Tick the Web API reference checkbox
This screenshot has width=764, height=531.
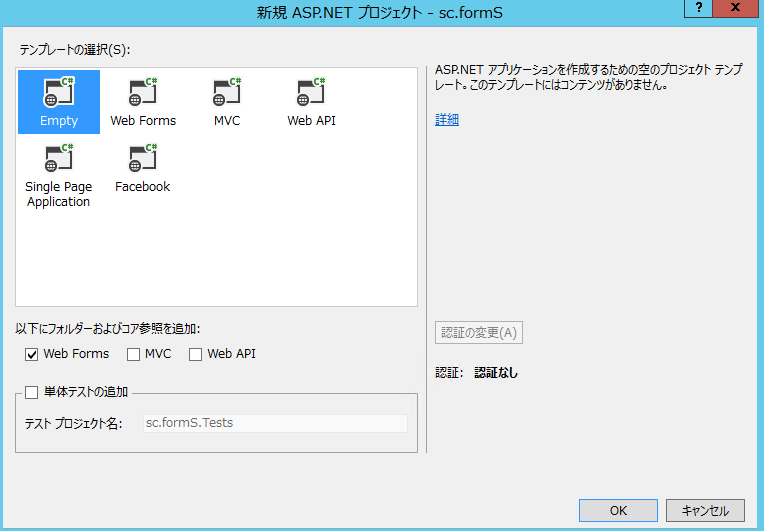(x=195, y=354)
